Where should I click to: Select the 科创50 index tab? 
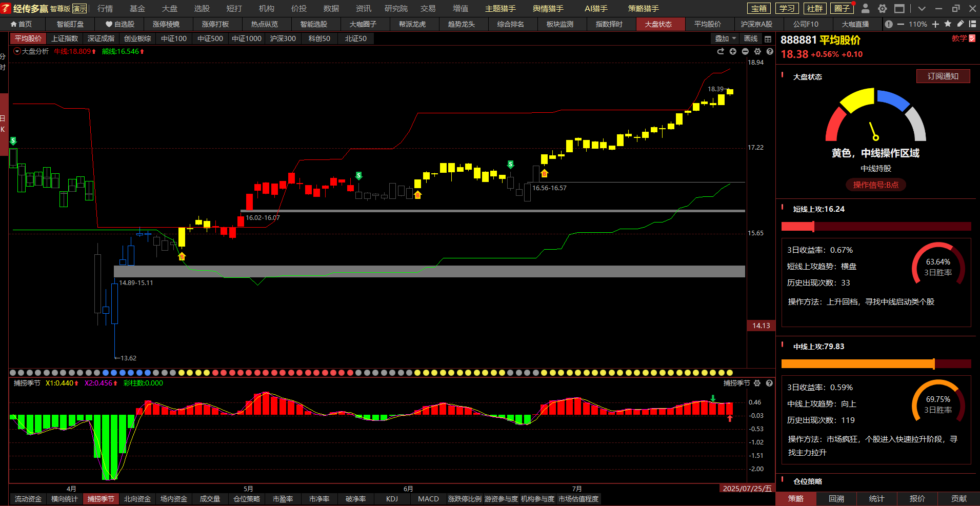319,38
